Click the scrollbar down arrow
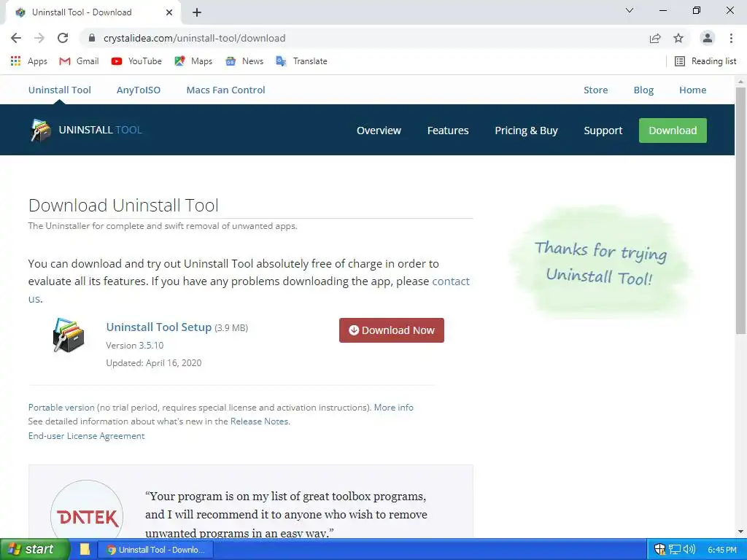Image resolution: width=747 pixels, height=560 pixels. pyautogui.click(x=741, y=532)
